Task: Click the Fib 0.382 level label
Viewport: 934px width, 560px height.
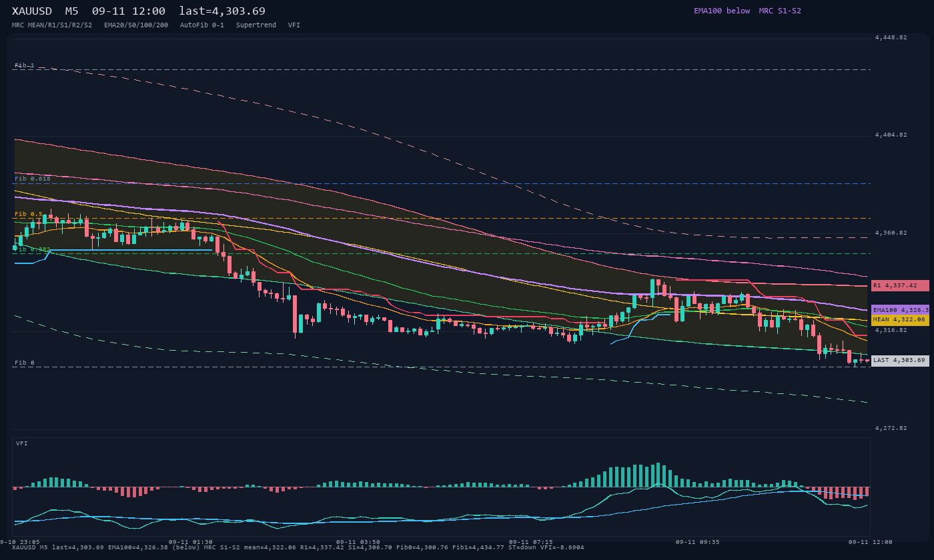Action: pyautogui.click(x=33, y=249)
